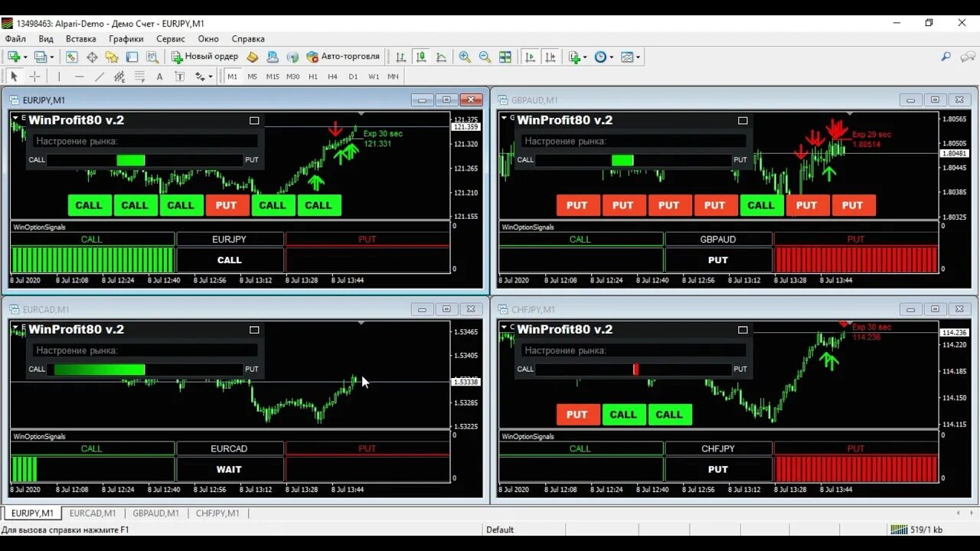Screen dimensions: 980x551
Task: Toggle chart auto scroll icon
Action: [530, 57]
